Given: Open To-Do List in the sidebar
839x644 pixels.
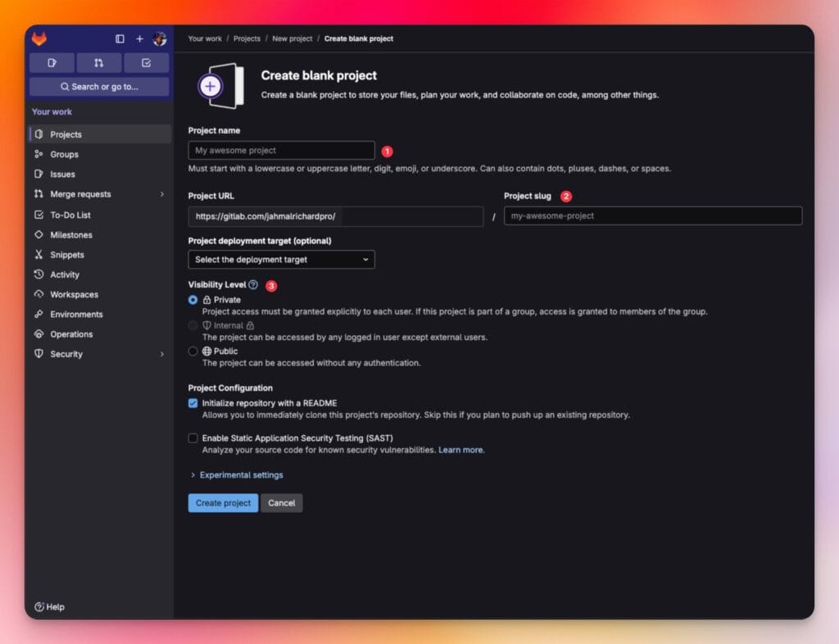Looking at the screenshot, I should pyautogui.click(x=100, y=215).
